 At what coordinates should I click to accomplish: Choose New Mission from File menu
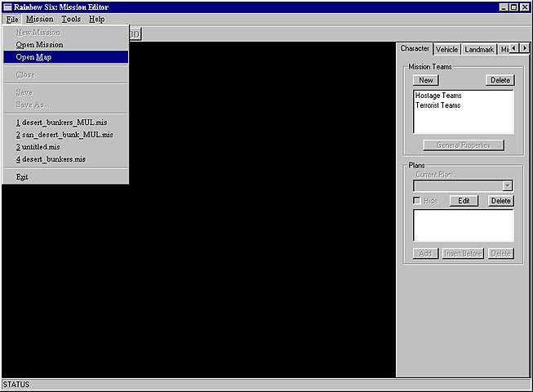65,33
